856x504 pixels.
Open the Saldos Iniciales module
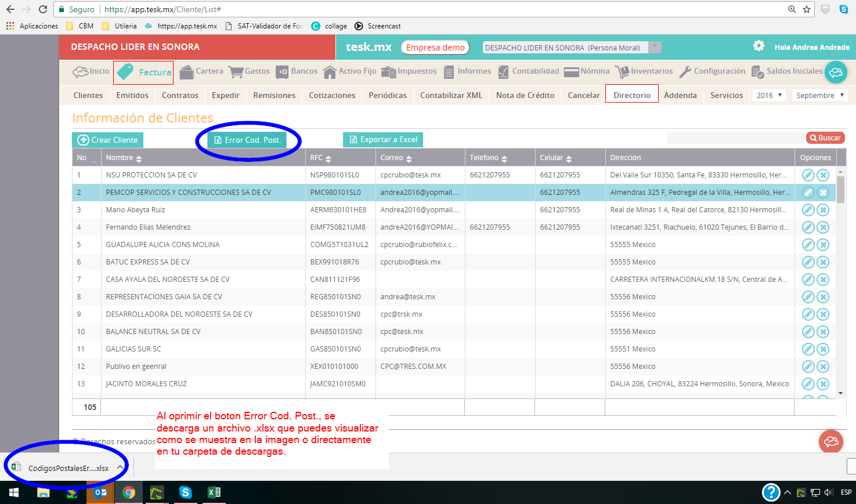[x=787, y=71]
